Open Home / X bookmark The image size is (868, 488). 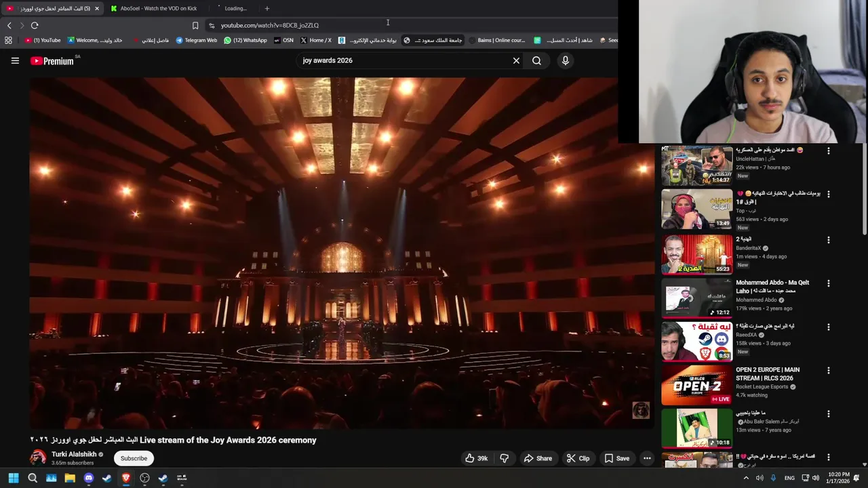point(316,40)
